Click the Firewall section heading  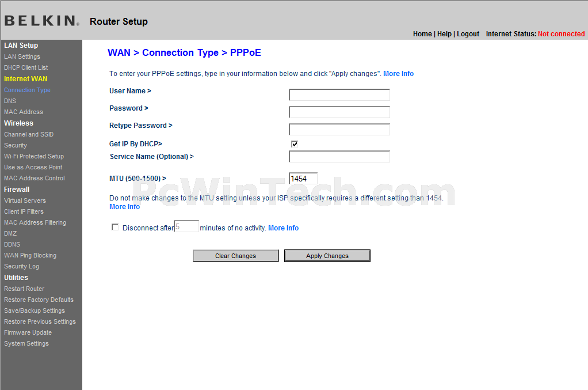pos(17,190)
